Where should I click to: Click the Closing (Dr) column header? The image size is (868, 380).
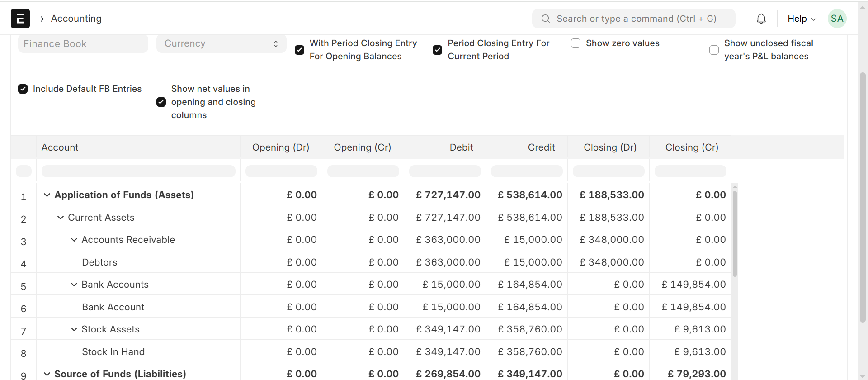[x=609, y=147]
